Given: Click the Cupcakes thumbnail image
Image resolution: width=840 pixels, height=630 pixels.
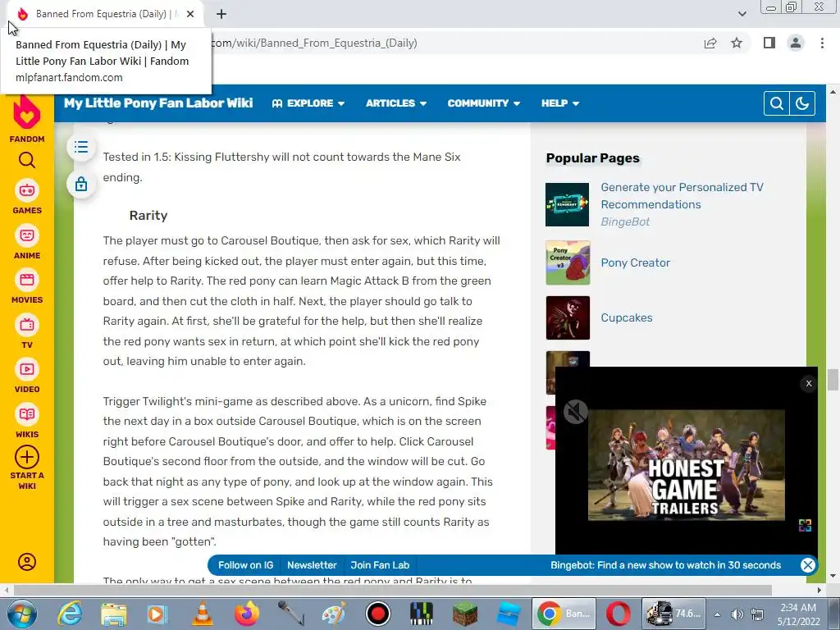Looking at the screenshot, I should click(568, 317).
